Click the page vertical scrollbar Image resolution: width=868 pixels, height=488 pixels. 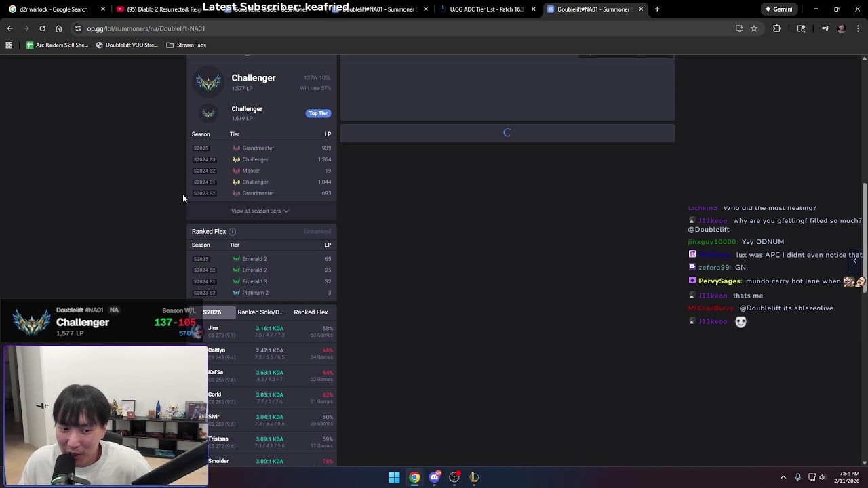pyautogui.click(x=864, y=237)
